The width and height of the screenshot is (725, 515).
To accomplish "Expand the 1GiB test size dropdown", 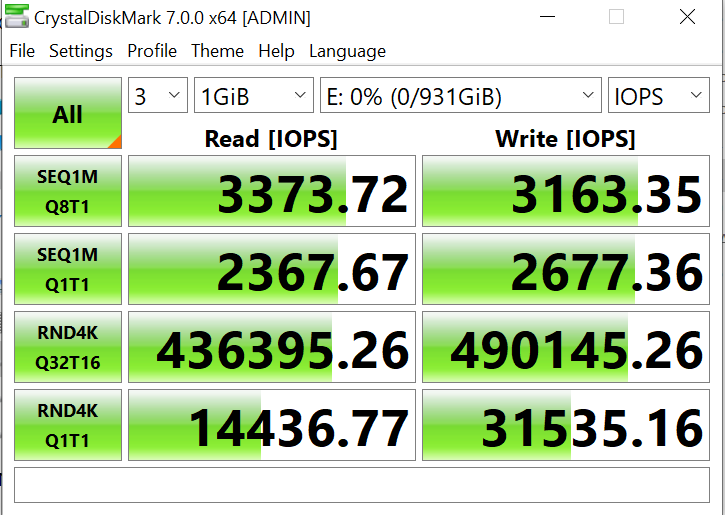I will (x=254, y=97).
